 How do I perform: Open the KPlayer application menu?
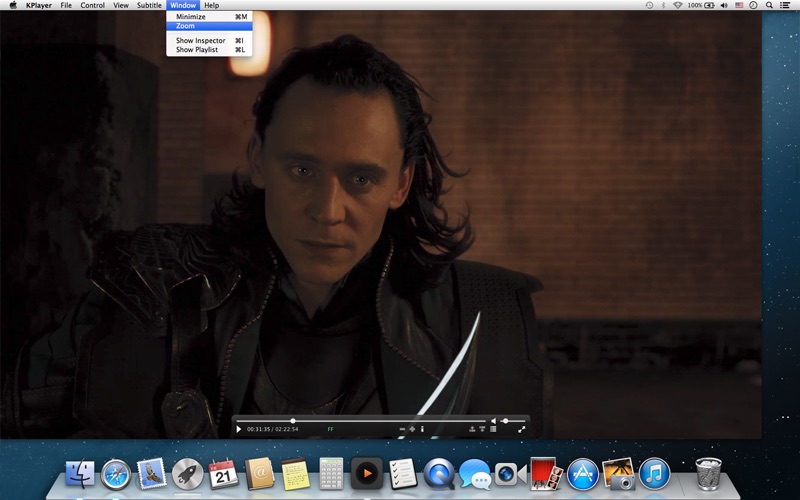click(39, 5)
